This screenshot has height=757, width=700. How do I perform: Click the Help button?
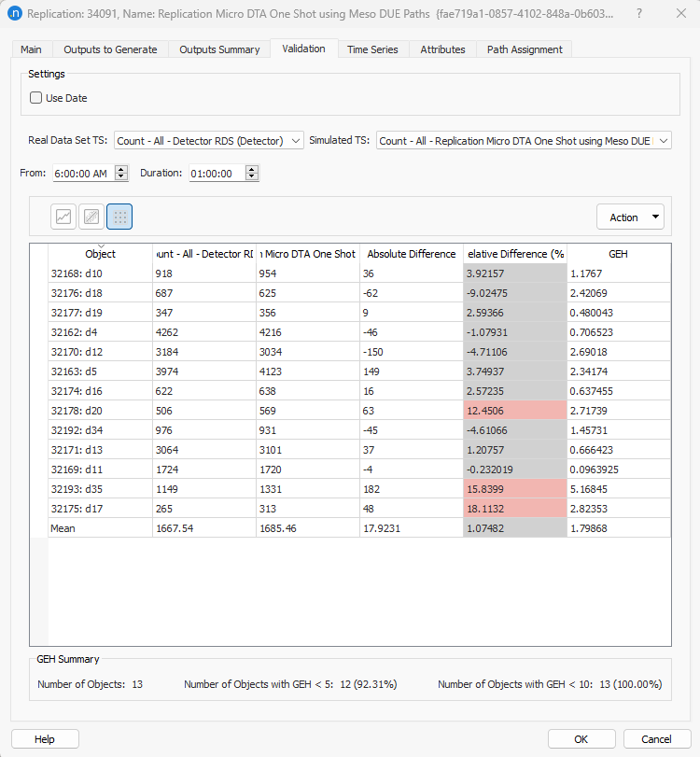point(44,738)
